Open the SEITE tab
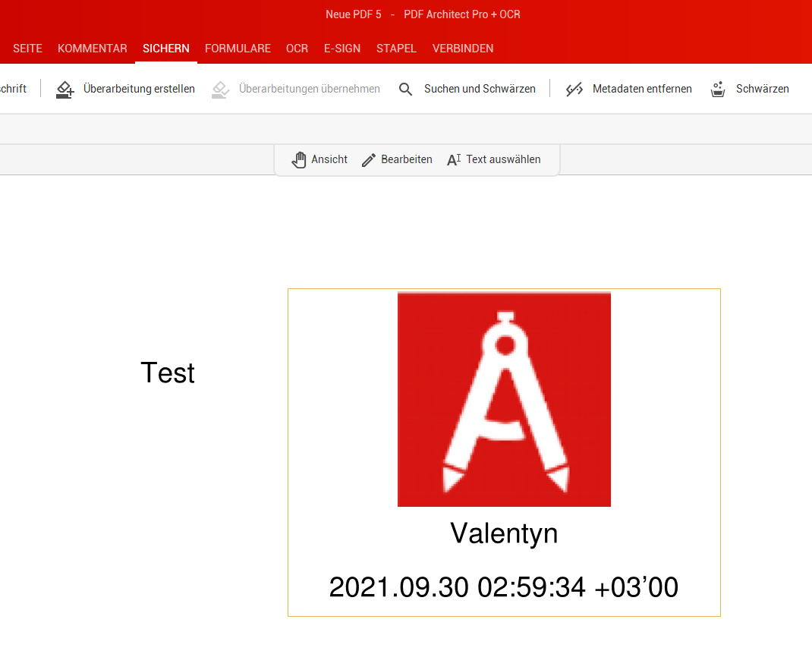Viewport: 812px width, 654px height. (27, 49)
